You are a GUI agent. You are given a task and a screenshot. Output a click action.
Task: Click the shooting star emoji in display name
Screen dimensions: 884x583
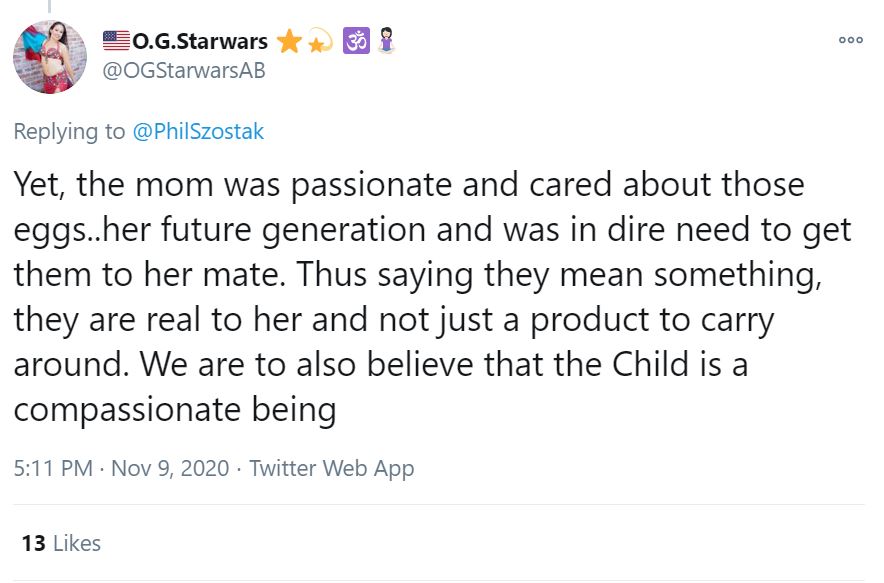pos(319,41)
